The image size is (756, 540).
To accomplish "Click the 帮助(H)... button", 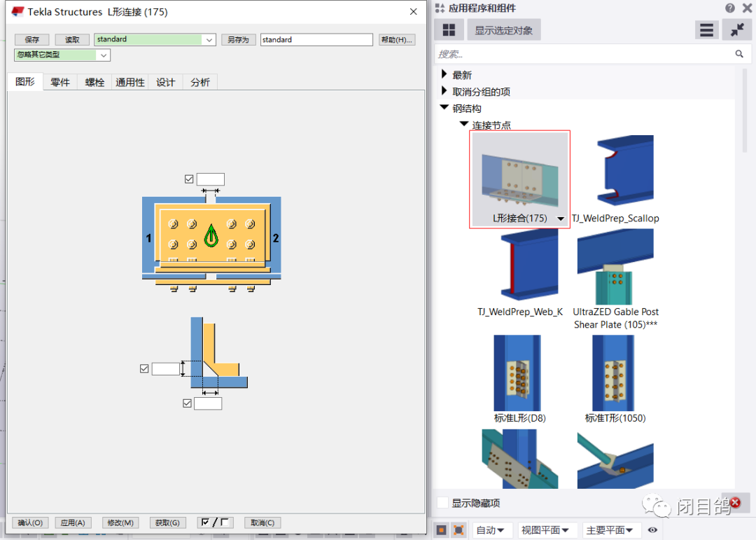I will pyautogui.click(x=397, y=39).
